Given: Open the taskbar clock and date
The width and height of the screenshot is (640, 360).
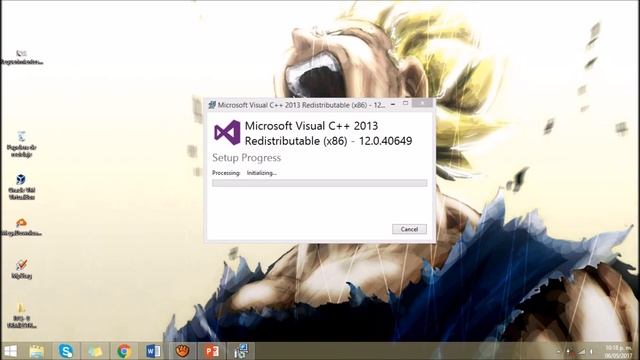Looking at the screenshot, I should point(618,351).
